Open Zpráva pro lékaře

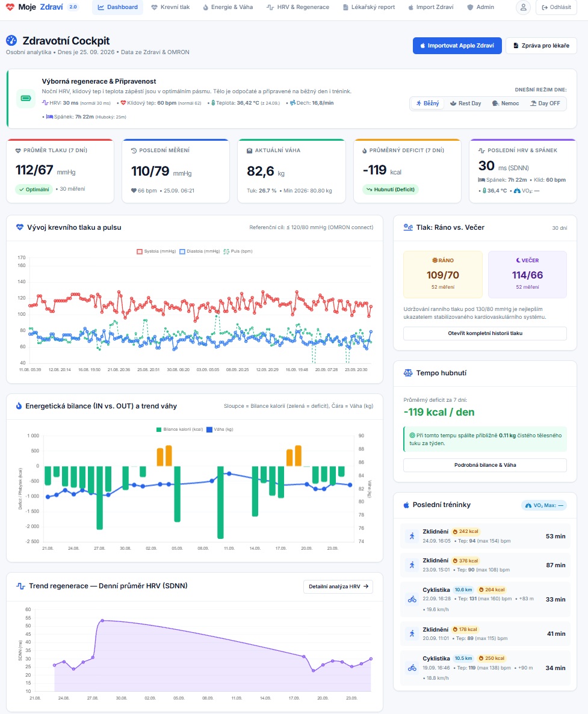541,46
